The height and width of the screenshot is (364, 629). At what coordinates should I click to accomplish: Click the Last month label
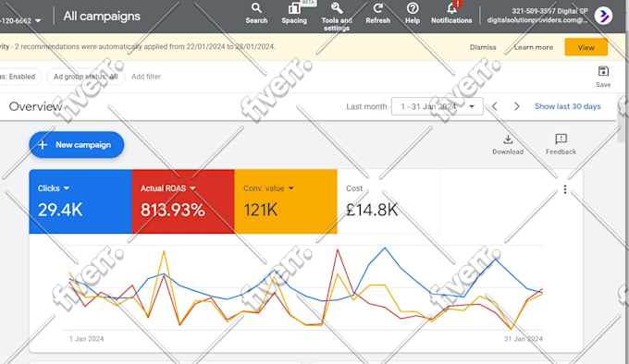[x=366, y=106]
